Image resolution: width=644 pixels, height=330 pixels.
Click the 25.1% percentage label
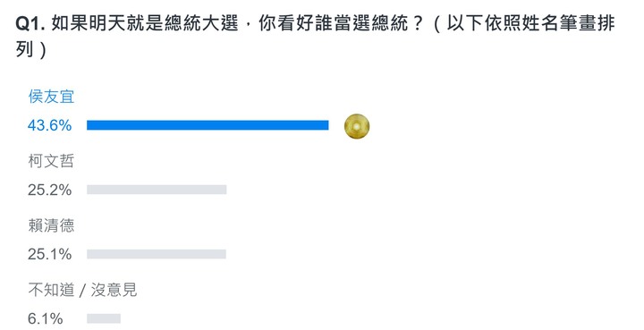50,254
